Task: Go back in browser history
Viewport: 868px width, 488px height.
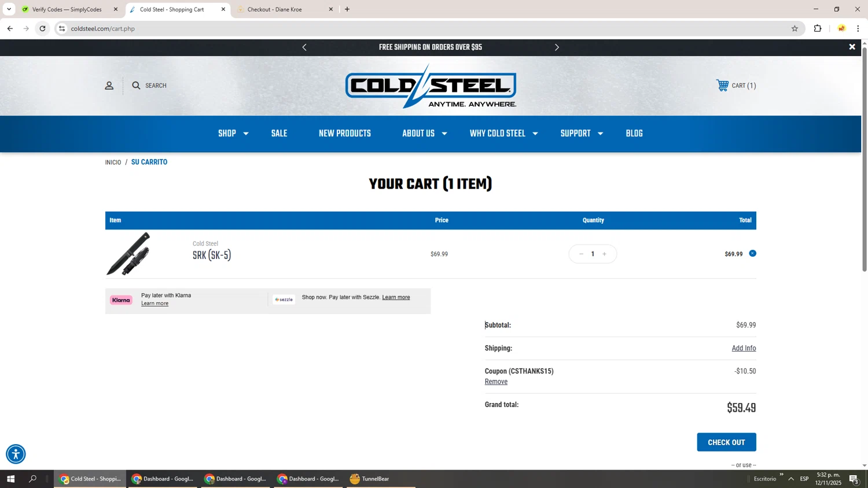Action: 10,28
